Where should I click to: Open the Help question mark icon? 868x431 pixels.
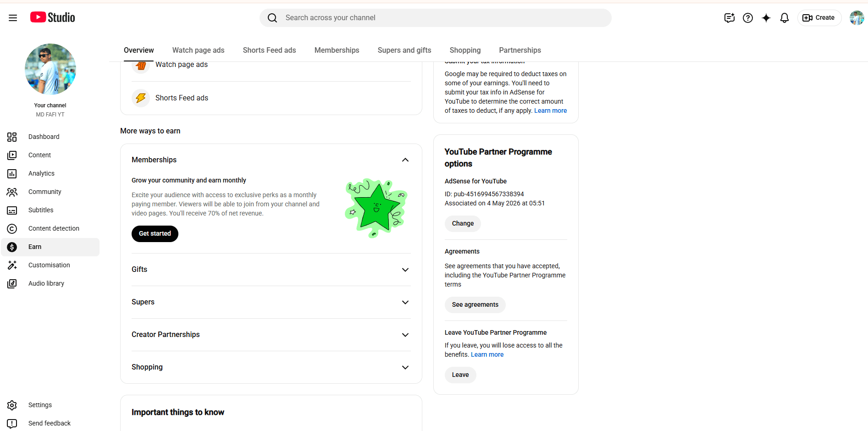click(748, 18)
